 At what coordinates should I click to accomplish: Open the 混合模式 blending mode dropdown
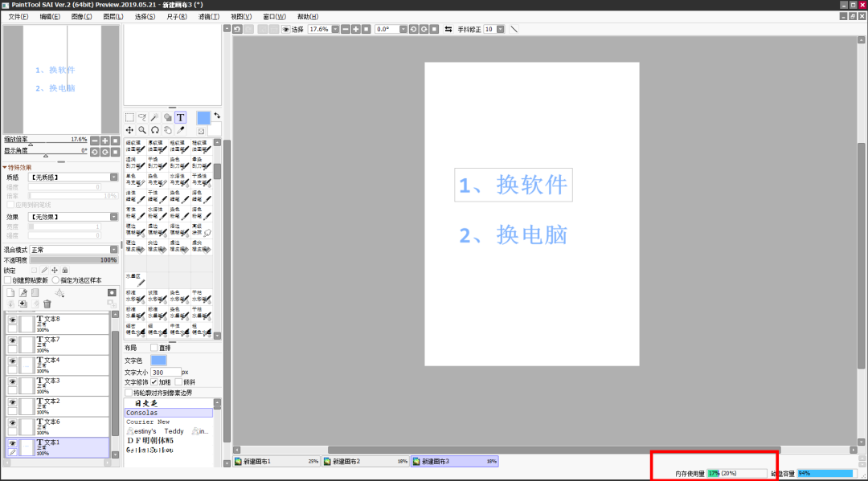113,248
